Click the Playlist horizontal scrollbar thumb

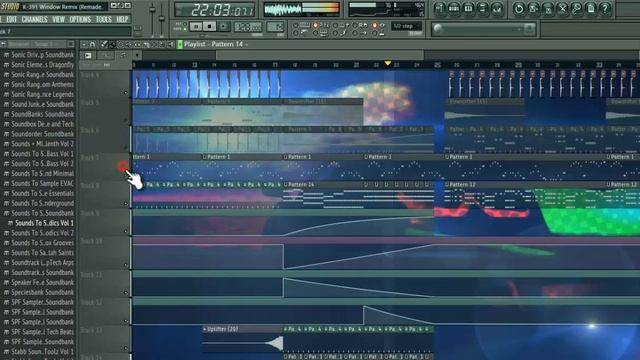[320, 55]
